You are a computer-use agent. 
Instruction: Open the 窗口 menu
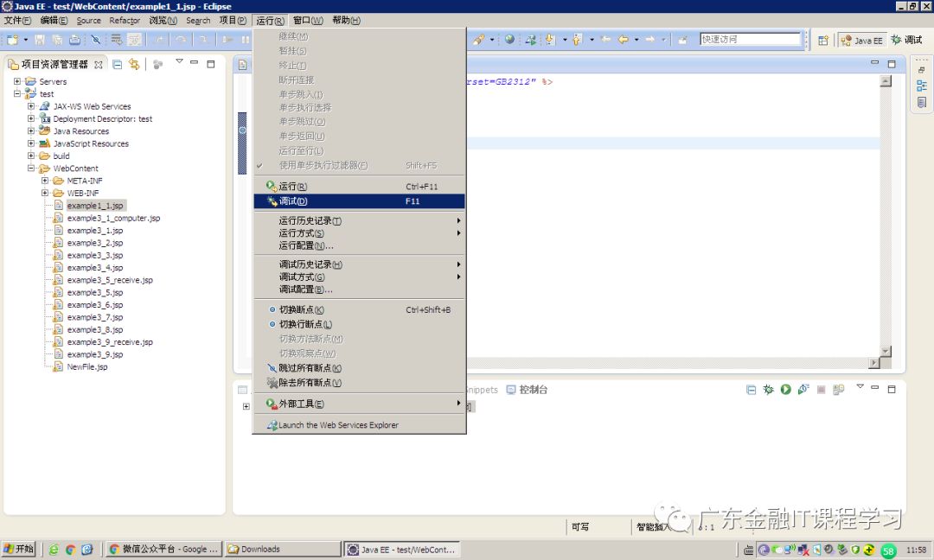coord(307,20)
